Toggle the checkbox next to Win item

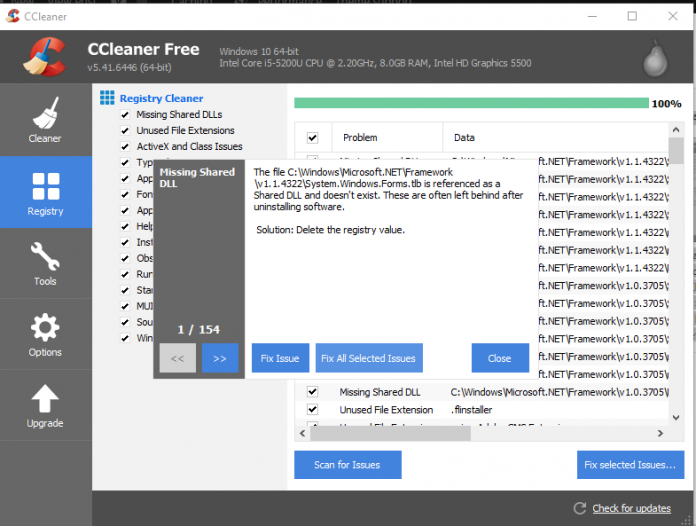click(x=125, y=339)
